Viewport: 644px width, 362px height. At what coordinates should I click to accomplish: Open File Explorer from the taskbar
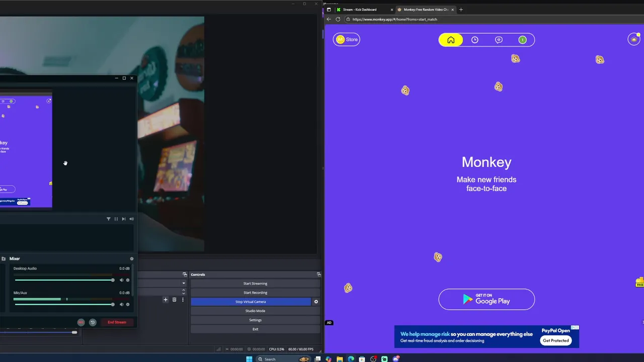(340, 359)
